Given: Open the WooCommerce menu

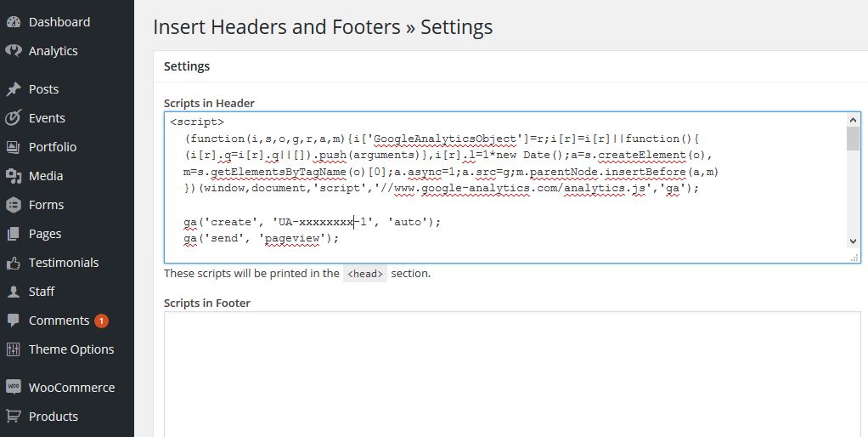Looking at the screenshot, I should pyautogui.click(x=72, y=387).
